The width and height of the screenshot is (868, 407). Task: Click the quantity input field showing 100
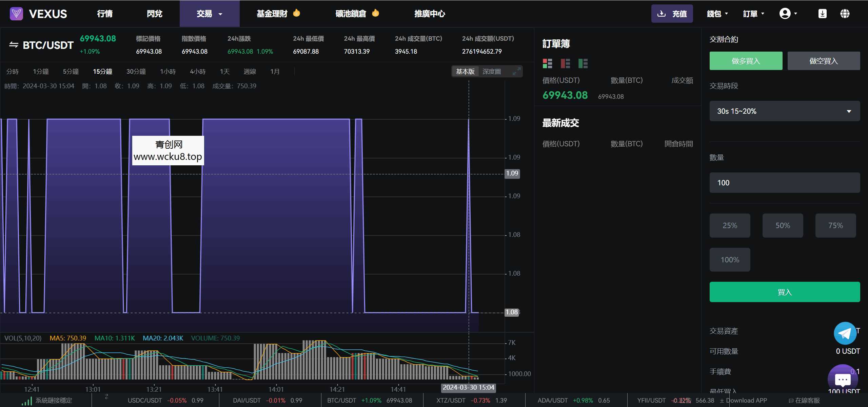click(x=784, y=183)
